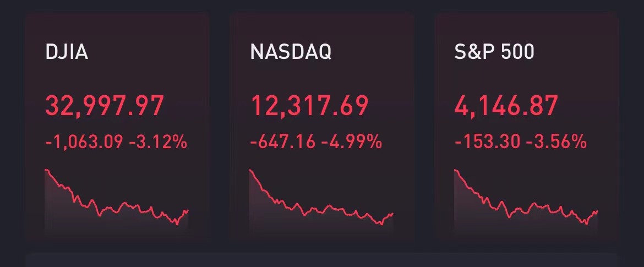View the S&P 500 sparkline chart

(x=526, y=200)
